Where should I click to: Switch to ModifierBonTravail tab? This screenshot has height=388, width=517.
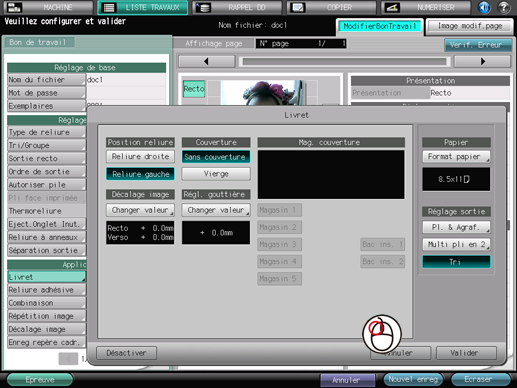(x=380, y=26)
